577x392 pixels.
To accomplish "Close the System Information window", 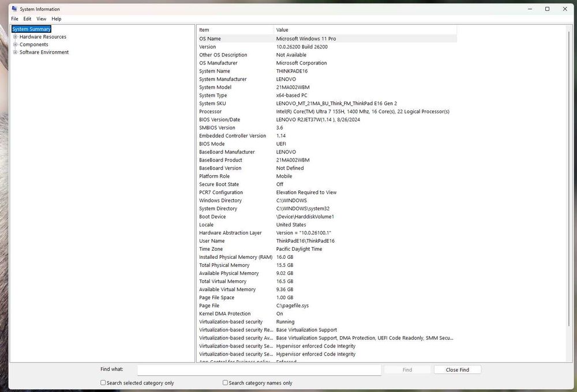I will point(565,9).
